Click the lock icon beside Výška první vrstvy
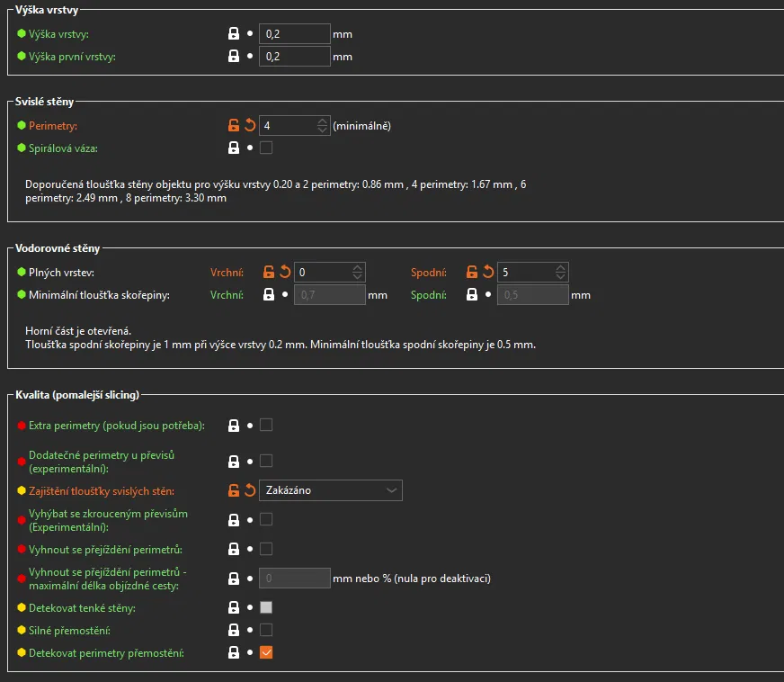The height and width of the screenshot is (682, 784). click(234, 56)
